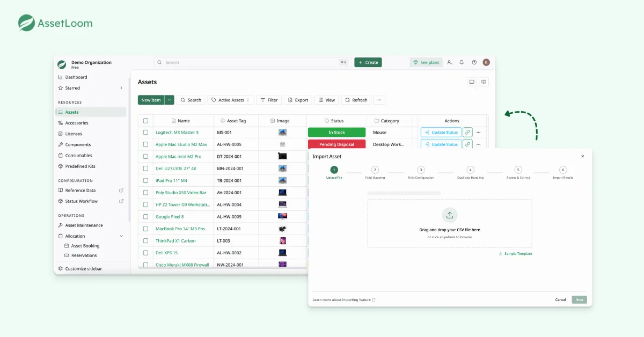Open the invite user icon in header
The image size is (644, 337).
click(x=449, y=62)
